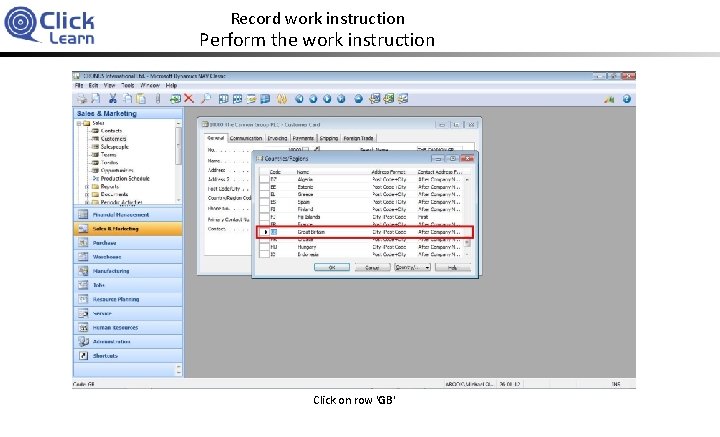Image resolution: width=720 pixels, height=437 pixels.
Task: Click the Print toolbar icon
Action: pyautogui.click(x=82, y=99)
